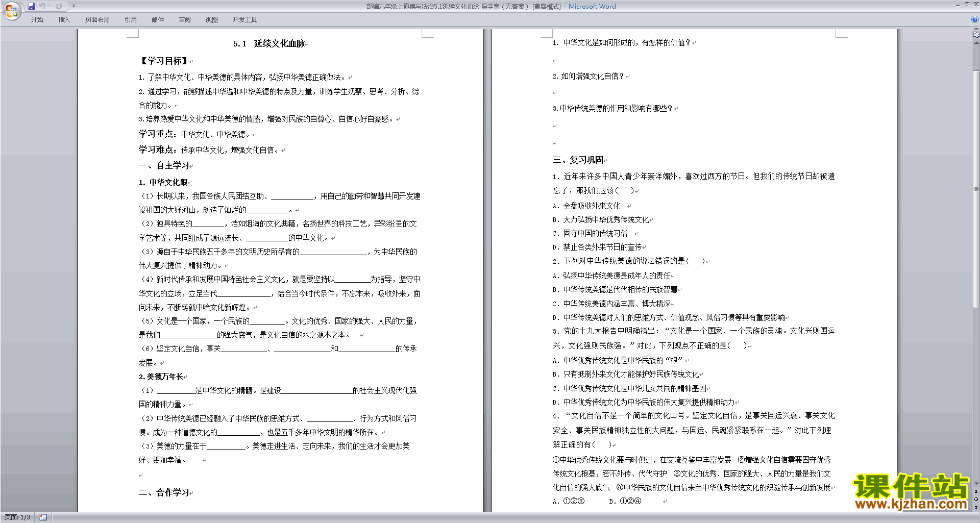The image size is (980, 523).
Task: Click the subheading '2.美德万年长'
Action: [161, 377]
